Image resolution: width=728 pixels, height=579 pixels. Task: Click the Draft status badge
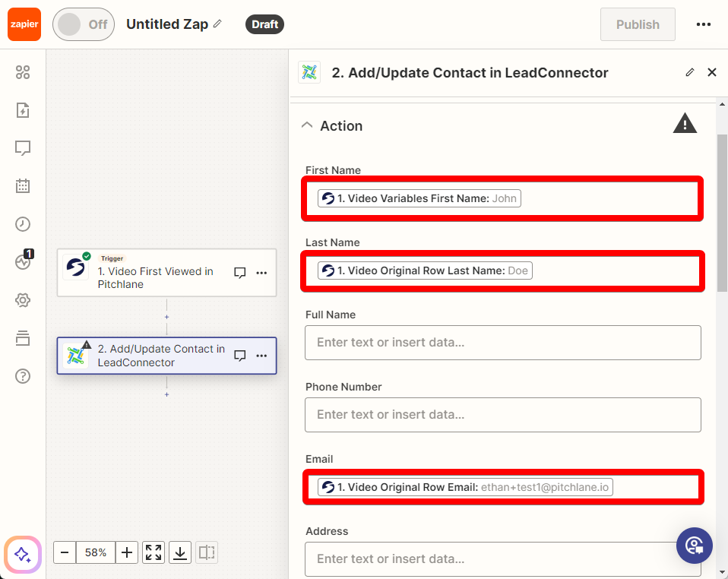[x=264, y=24]
